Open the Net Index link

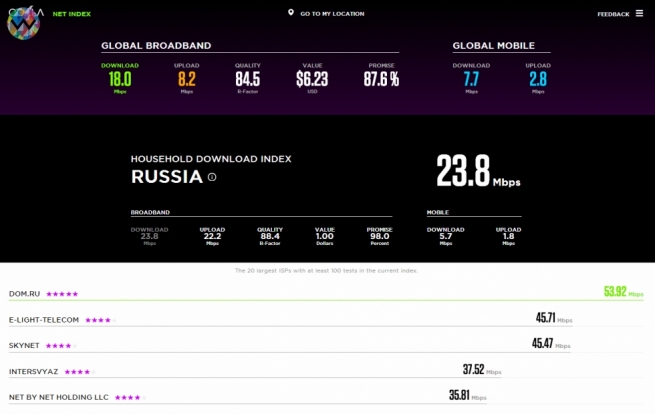click(x=71, y=14)
